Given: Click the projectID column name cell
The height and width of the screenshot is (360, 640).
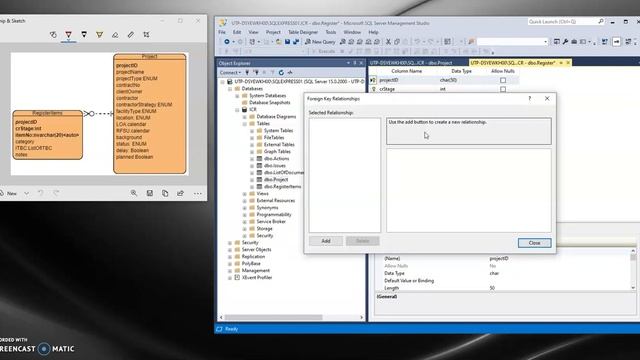Looking at the screenshot, I should tap(407, 80).
